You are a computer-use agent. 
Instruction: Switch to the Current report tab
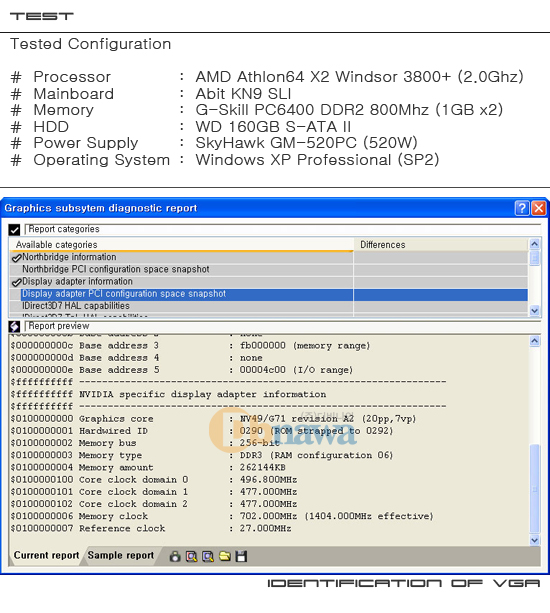point(46,555)
